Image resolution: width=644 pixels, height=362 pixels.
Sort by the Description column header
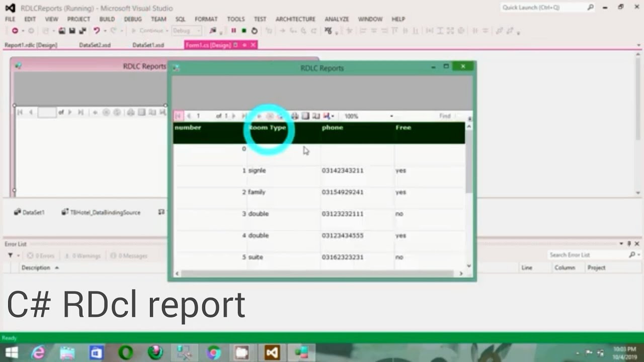click(40, 268)
